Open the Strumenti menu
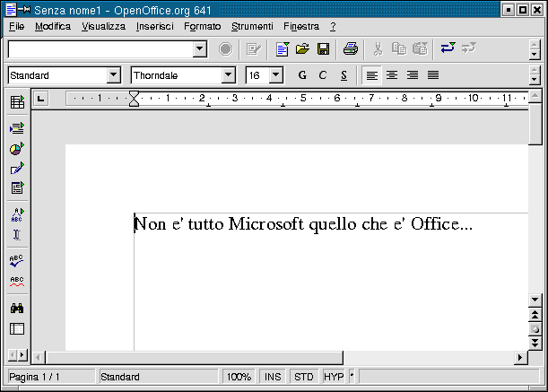This screenshot has width=548, height=392. [x=252, y=27]
